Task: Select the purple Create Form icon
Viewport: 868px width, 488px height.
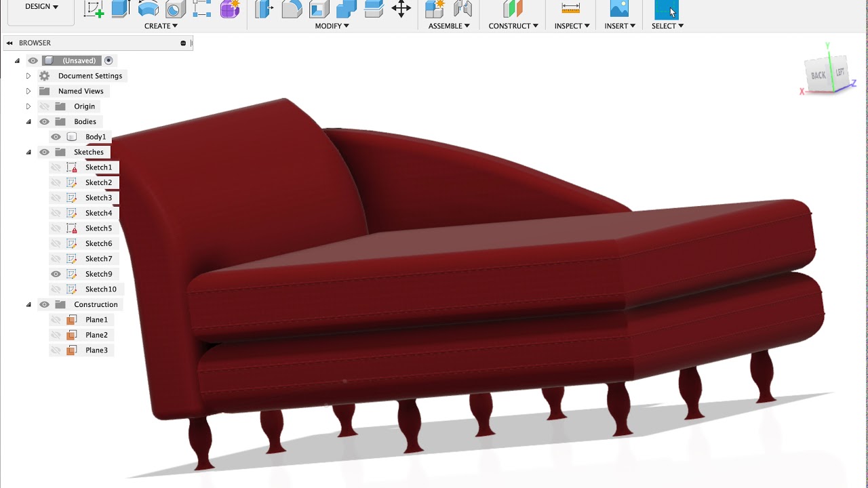Action: pos(230,9)
